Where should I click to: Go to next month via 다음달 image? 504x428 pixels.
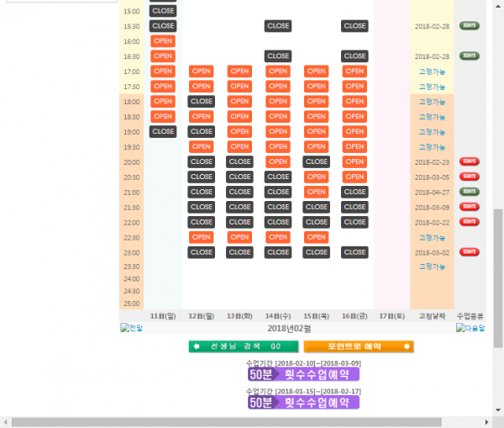pos(471,328)
